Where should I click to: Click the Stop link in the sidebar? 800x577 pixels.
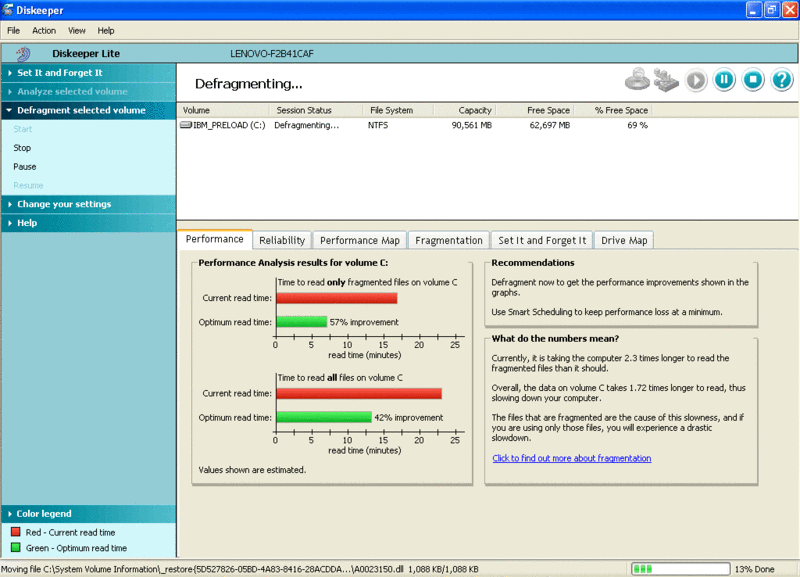tap(22, 148)
